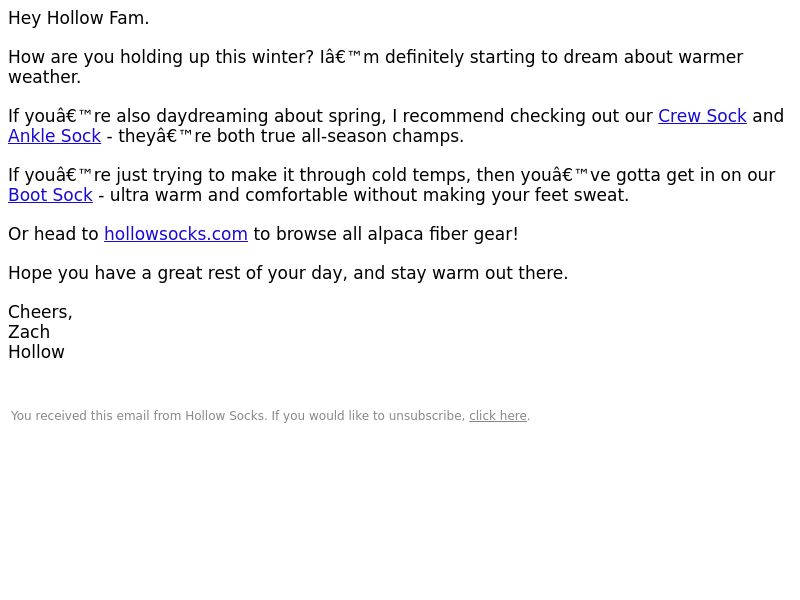Follow the Ankle Sock link
The height and width of the screenshot is (600, 800).
(55, 136)
